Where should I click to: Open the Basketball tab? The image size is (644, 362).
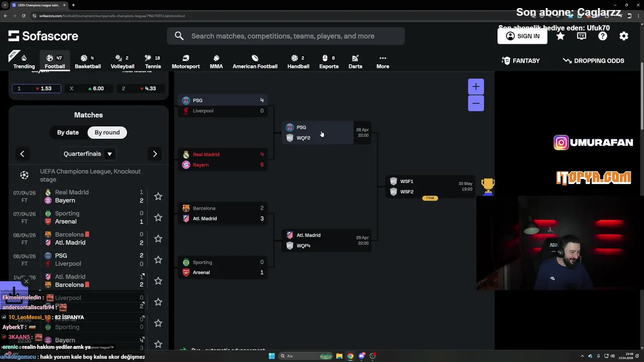(x=88, y=61)
